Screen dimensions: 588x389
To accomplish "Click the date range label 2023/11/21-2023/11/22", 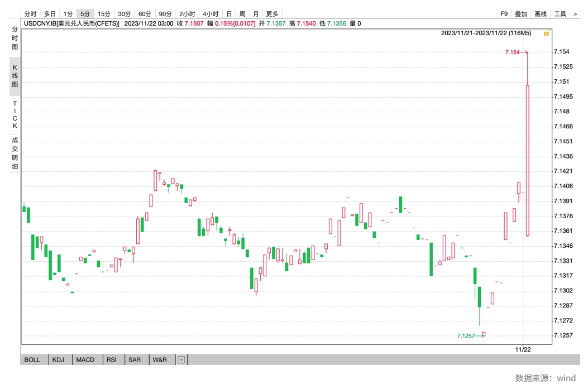I will pyautogui.click(x=486, y=33).
